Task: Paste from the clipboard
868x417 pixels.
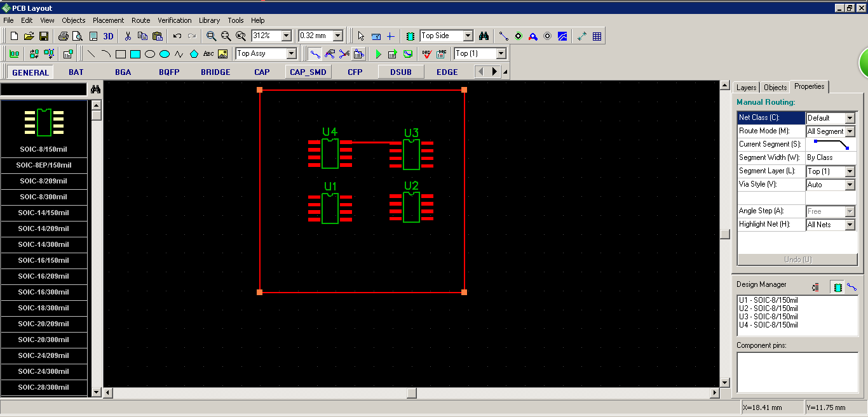Action: pyautogui.click(x=158, y=36)
